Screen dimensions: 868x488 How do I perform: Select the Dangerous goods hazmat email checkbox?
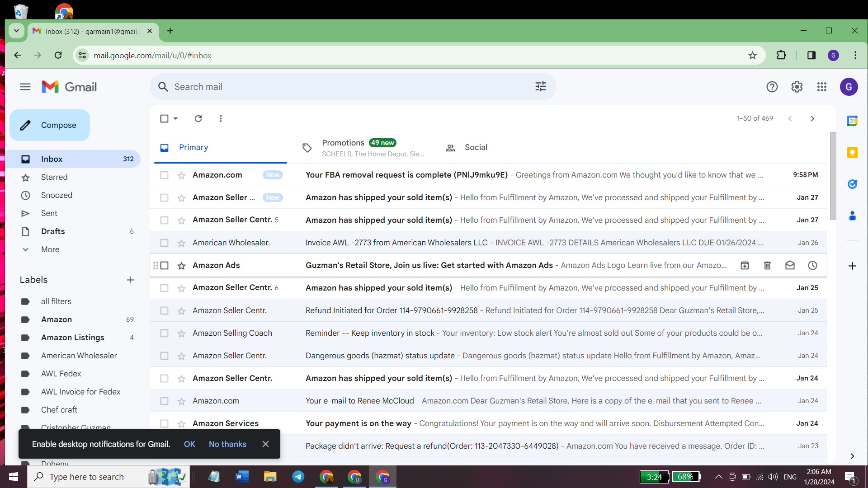[x=164, y=356]
